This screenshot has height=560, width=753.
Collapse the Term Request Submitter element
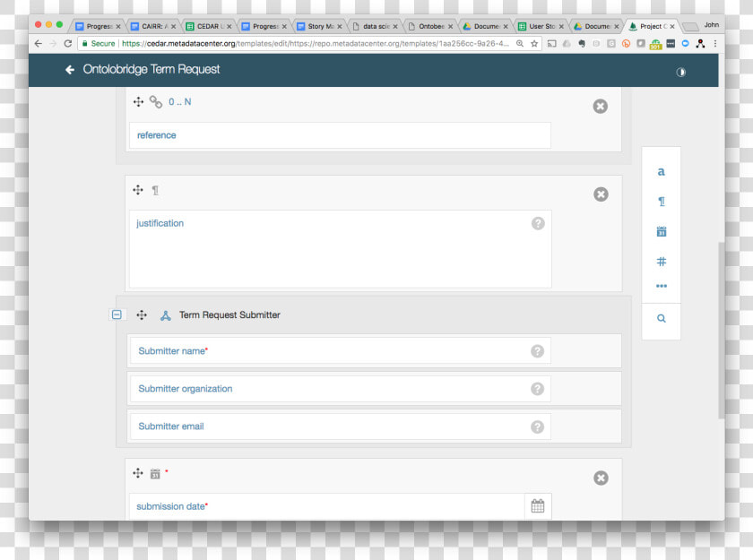tap(117, 314)
